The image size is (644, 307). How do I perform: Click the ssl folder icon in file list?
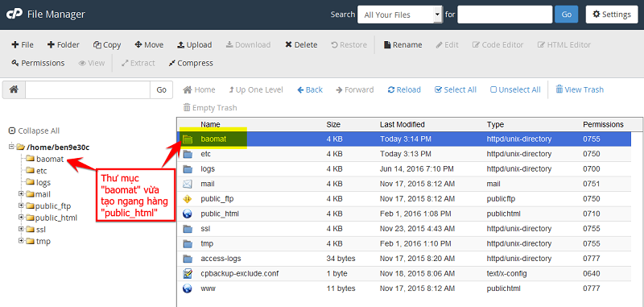[x=188, y=229]
